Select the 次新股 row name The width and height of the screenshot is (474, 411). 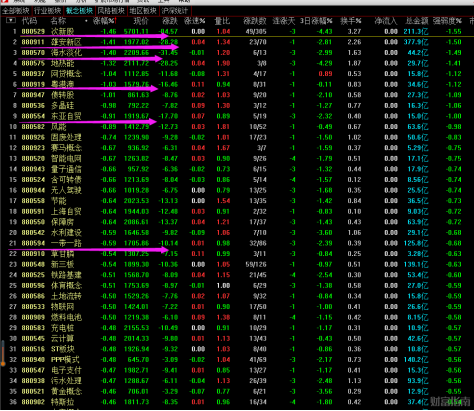click(63, 32)
